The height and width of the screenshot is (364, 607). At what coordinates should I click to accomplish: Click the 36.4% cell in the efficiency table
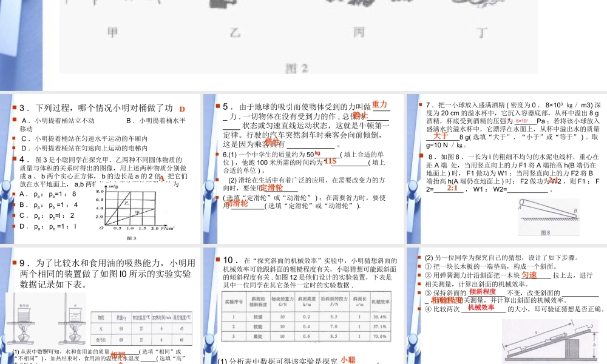click(379, 317)
